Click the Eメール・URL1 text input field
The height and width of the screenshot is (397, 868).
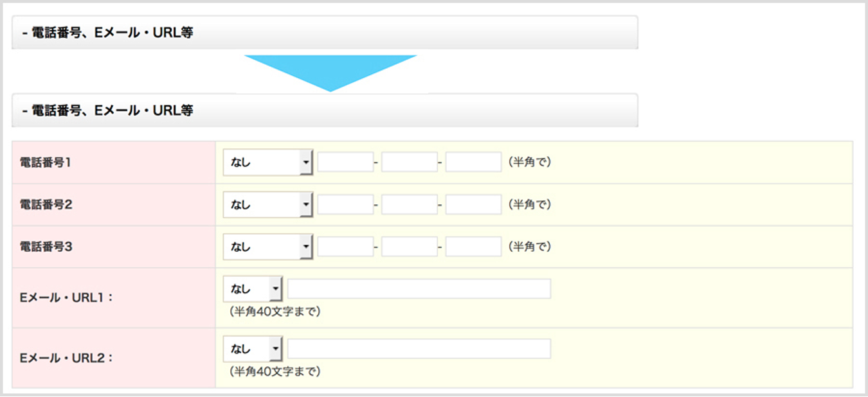click(x=419, y=289)
